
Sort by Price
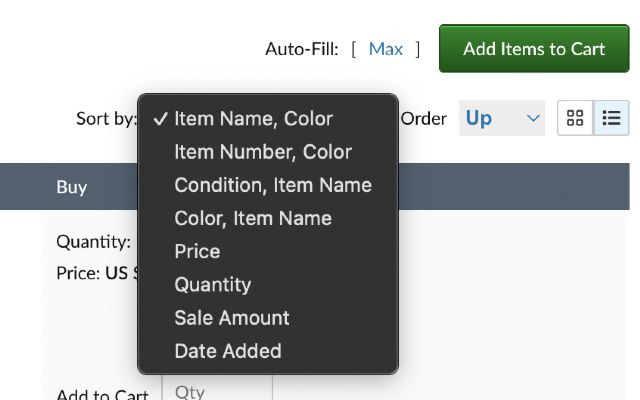[197, 251]
